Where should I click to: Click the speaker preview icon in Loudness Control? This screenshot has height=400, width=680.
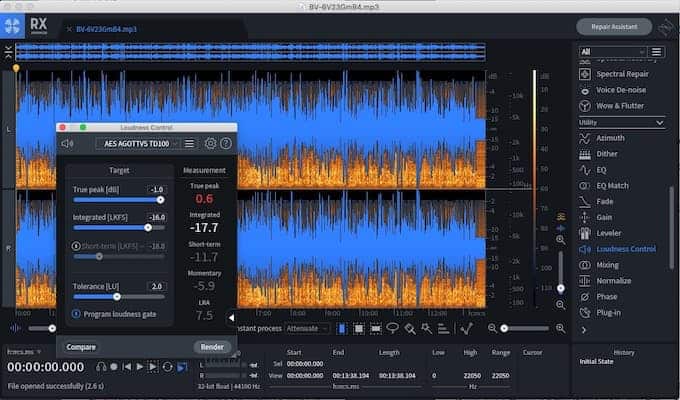pos(67,143)
